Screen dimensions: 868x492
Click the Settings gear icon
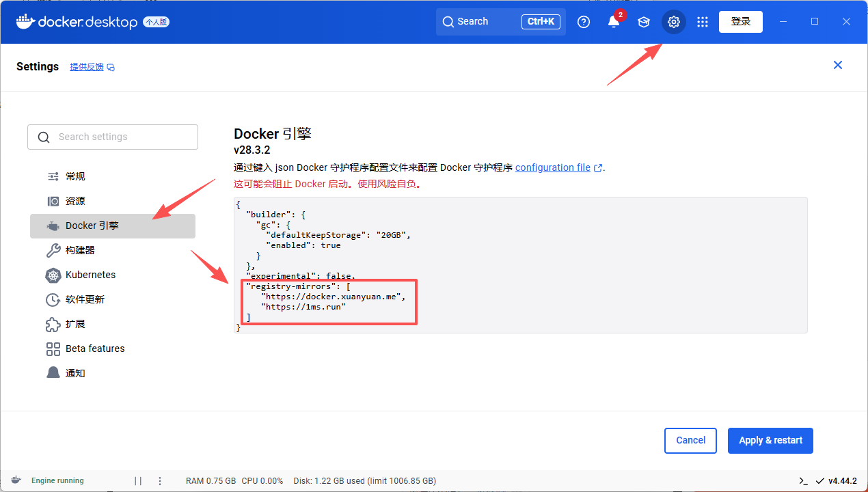click(x=674, y=22)
